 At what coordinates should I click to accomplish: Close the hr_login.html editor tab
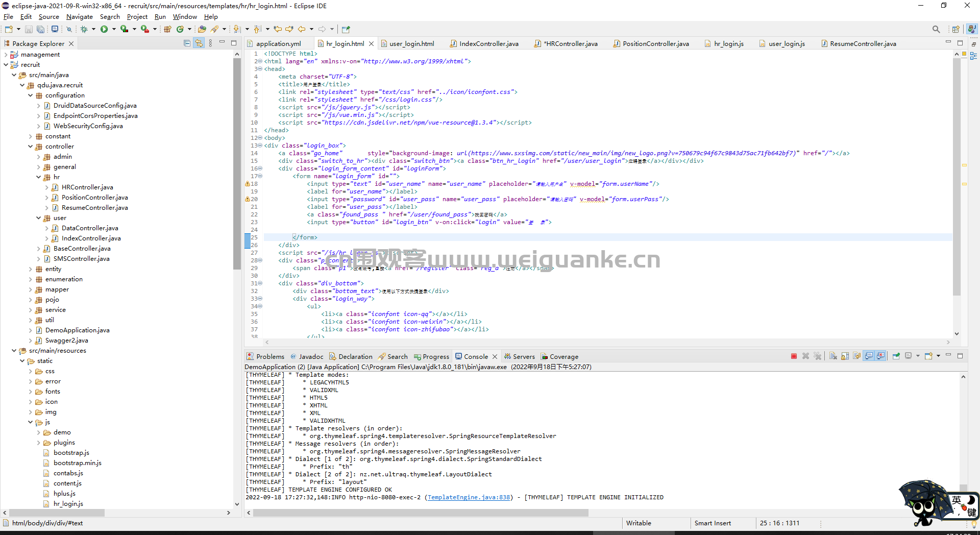[x=371, y=44]
